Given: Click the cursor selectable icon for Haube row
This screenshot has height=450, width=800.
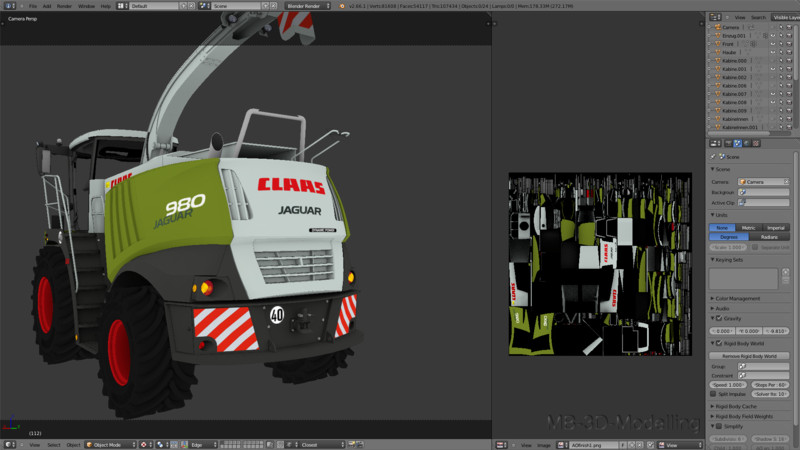Looking at the screenshot, I should click(781, 52).
